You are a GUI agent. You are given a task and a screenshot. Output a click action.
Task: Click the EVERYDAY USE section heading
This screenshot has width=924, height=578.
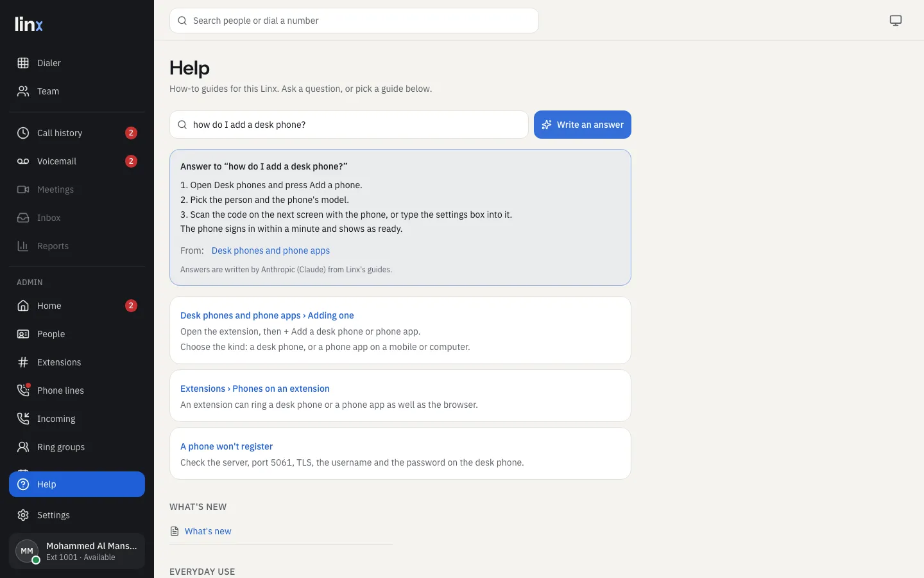click(x=202, y=572)
